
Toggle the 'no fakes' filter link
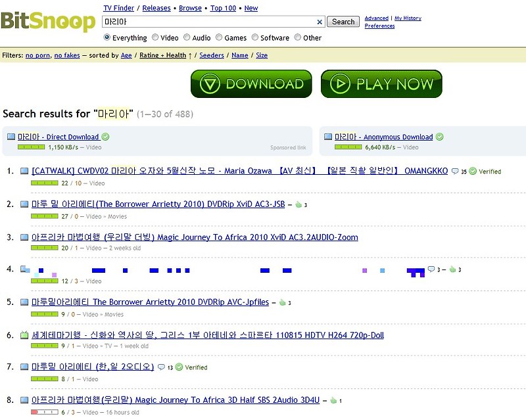67,55
